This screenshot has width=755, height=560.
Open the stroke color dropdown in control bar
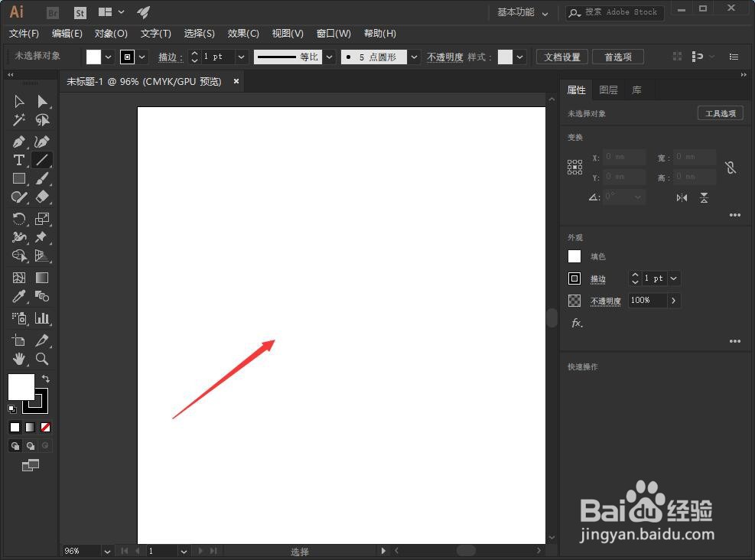142,57
